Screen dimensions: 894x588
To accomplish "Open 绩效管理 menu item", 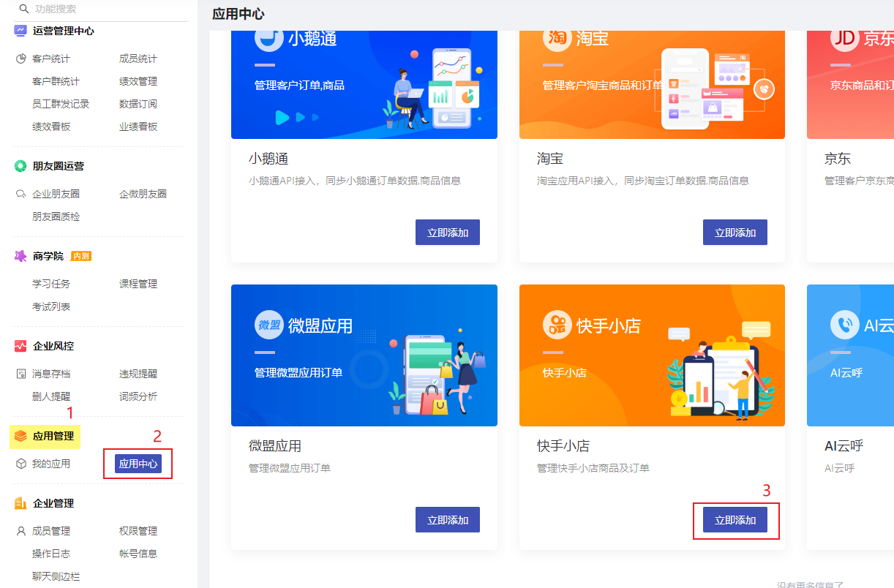I will [x=138, y=81].
